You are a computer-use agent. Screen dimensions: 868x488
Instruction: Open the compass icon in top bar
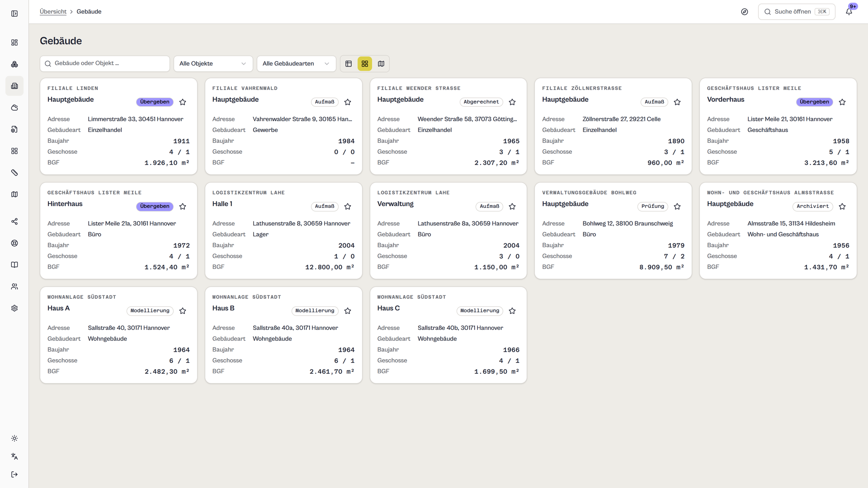(x=745, y=12)
